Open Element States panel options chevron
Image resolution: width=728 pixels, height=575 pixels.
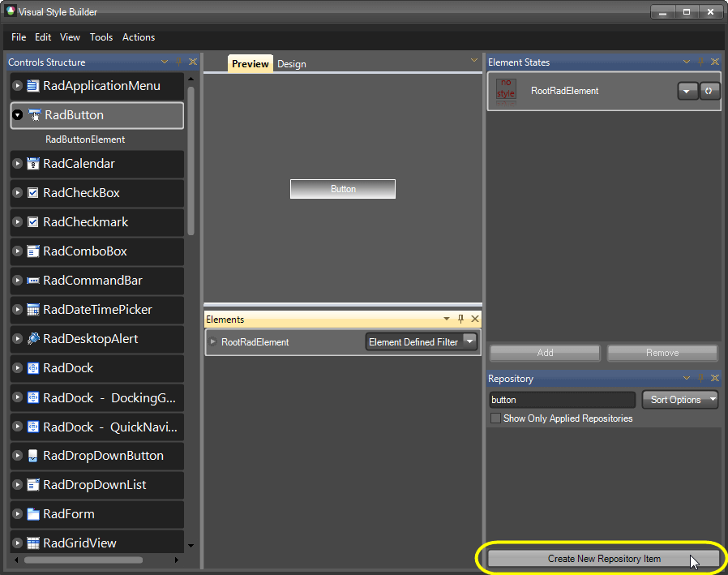687,62
